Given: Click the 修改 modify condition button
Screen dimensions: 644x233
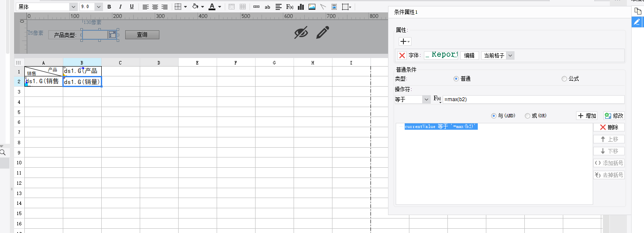Looking at the screenshot, I should pyautogui.click(x=614, y=116).
